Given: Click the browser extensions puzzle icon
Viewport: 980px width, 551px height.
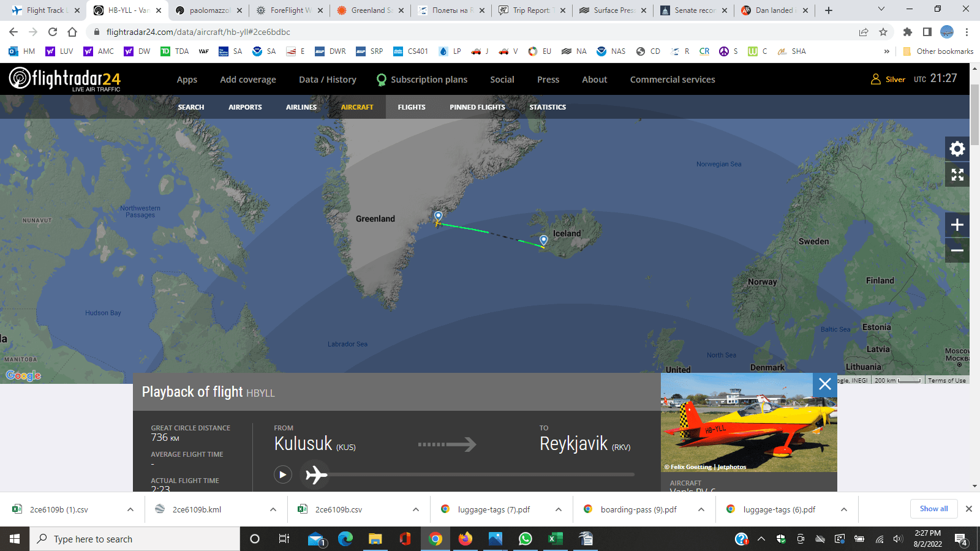Looking at the screenshot, I should [908, 32].
